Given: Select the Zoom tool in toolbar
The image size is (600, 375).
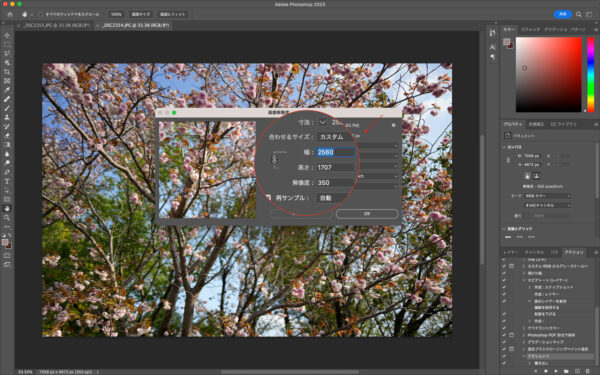Looking at the screenshot, I should [x=7, y=217].
